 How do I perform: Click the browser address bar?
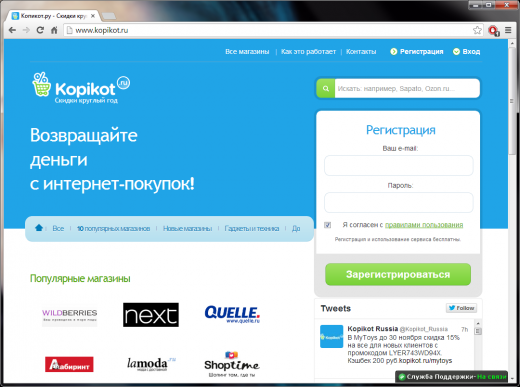(x=267, y=30)
